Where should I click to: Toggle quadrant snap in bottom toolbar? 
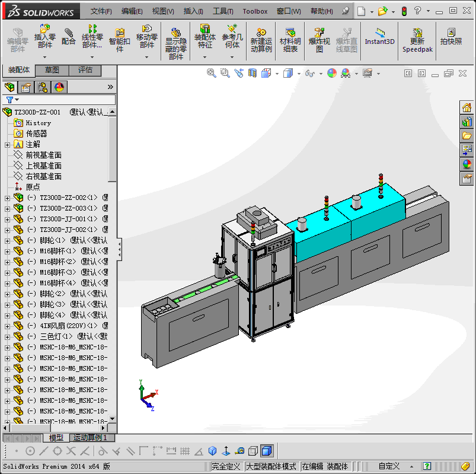coord(57,451)
